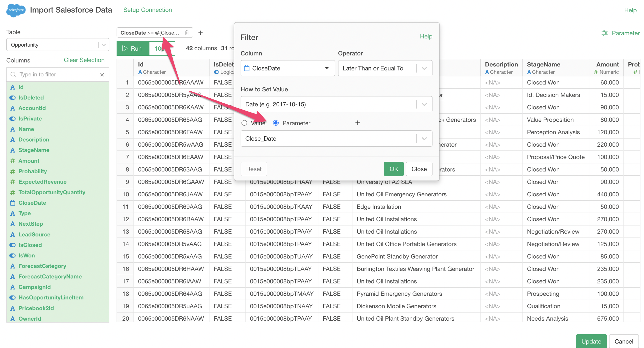Delete the CloseDate filter with trash icon
The height and width of the screenshot is (348, 644).
[187, 33]
